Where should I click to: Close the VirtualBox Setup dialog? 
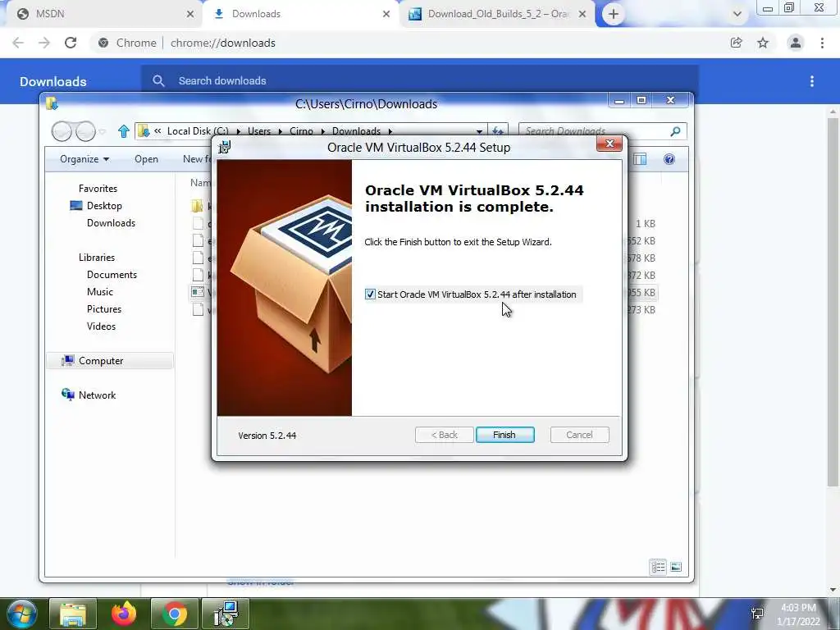click(x=609, y=144)
